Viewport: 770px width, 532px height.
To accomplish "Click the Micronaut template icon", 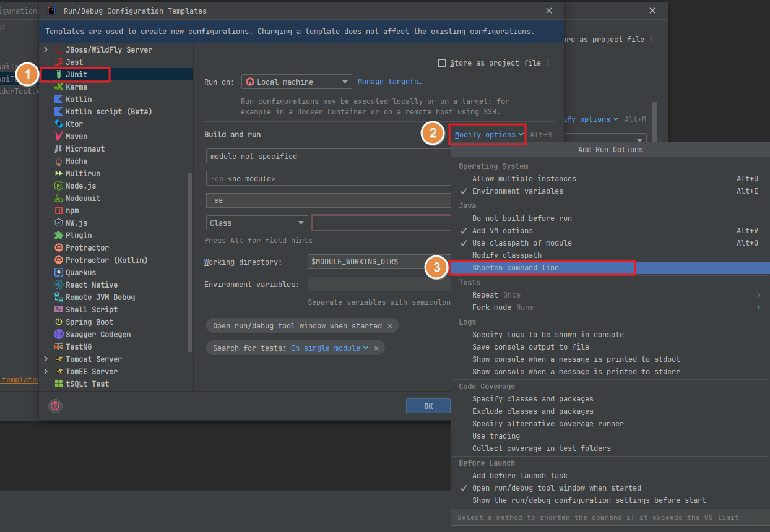I will pos(58,148).
